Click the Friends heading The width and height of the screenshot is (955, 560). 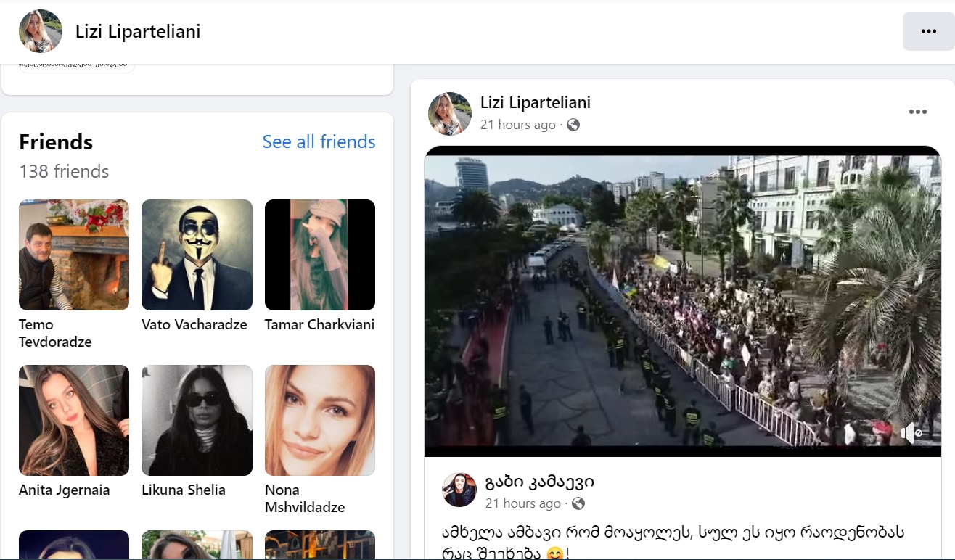pyautogui.click(x=56, y=141)
